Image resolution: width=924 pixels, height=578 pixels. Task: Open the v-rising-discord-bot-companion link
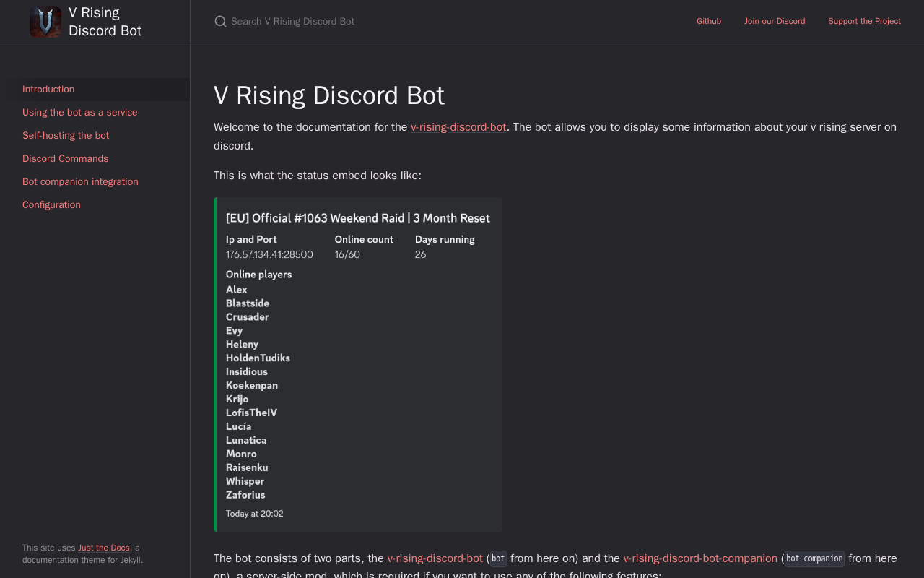pos(700,558)
